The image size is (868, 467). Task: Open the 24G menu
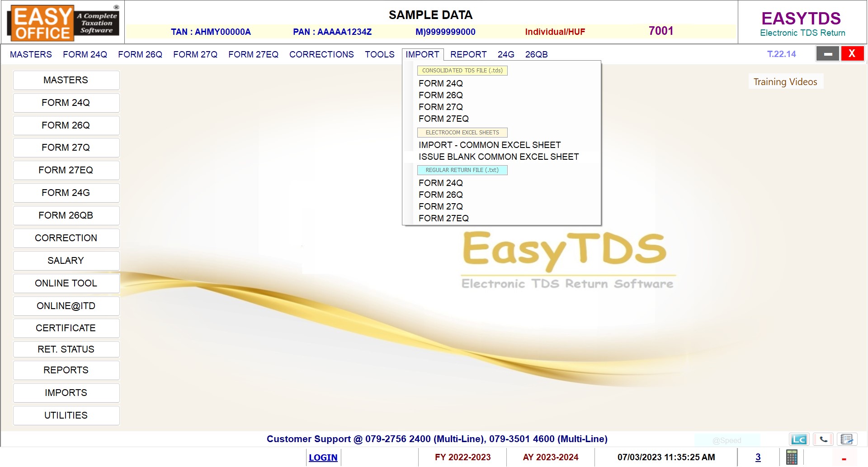pyautogui.click(x=506, y=54)
